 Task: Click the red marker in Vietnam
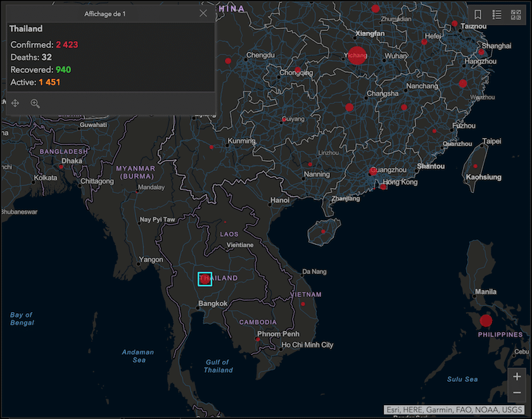pyautogui.click(x=303, y=304)
